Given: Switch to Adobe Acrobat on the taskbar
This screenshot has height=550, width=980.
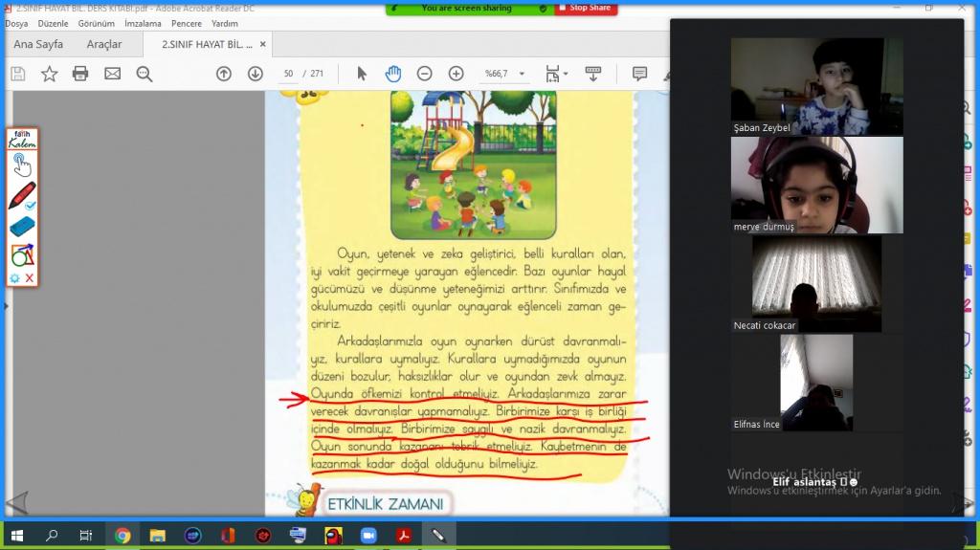Looking at the screenshot, I should 404,536.
